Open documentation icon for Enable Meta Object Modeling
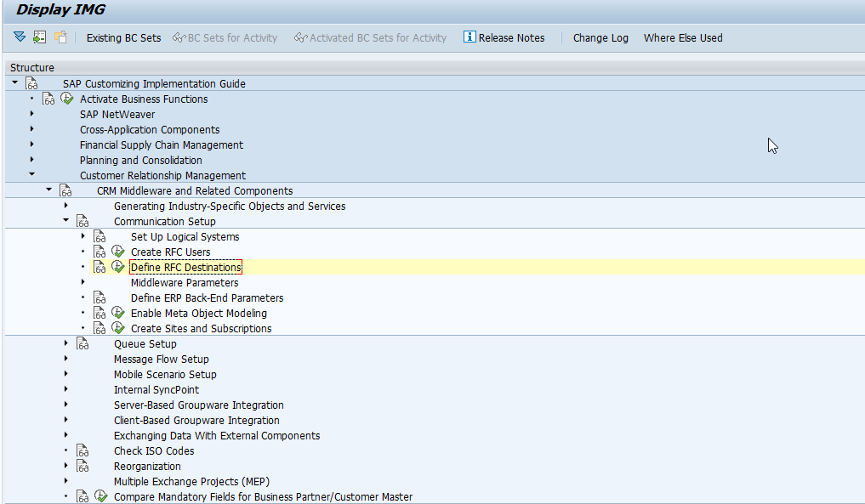 [x=100, y=314]
